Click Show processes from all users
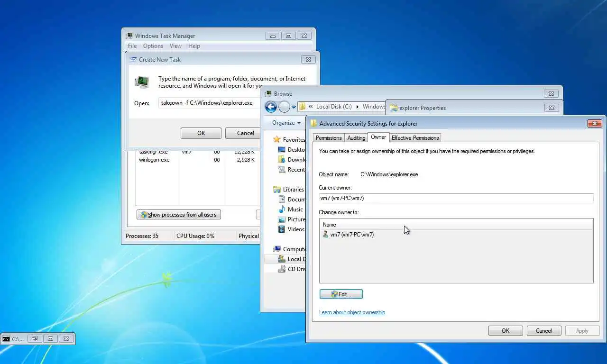The image size is (607, 364). [179, 215]
